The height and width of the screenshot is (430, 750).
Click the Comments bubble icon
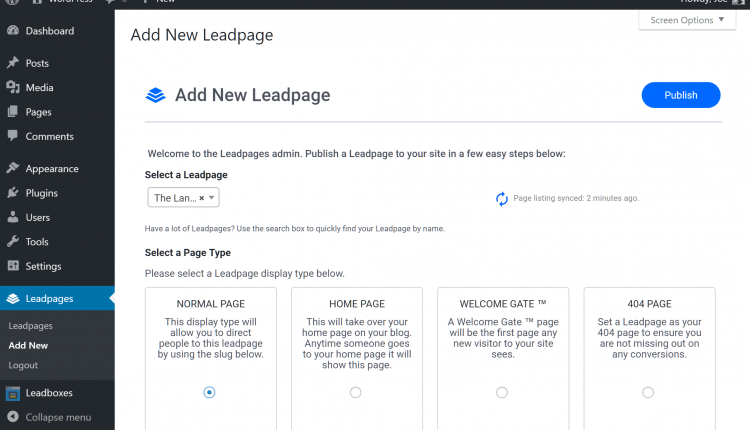pos(13,136)
